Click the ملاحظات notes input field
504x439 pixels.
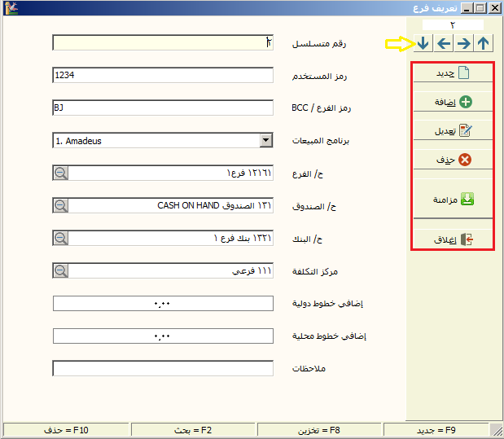click(163, 369)
